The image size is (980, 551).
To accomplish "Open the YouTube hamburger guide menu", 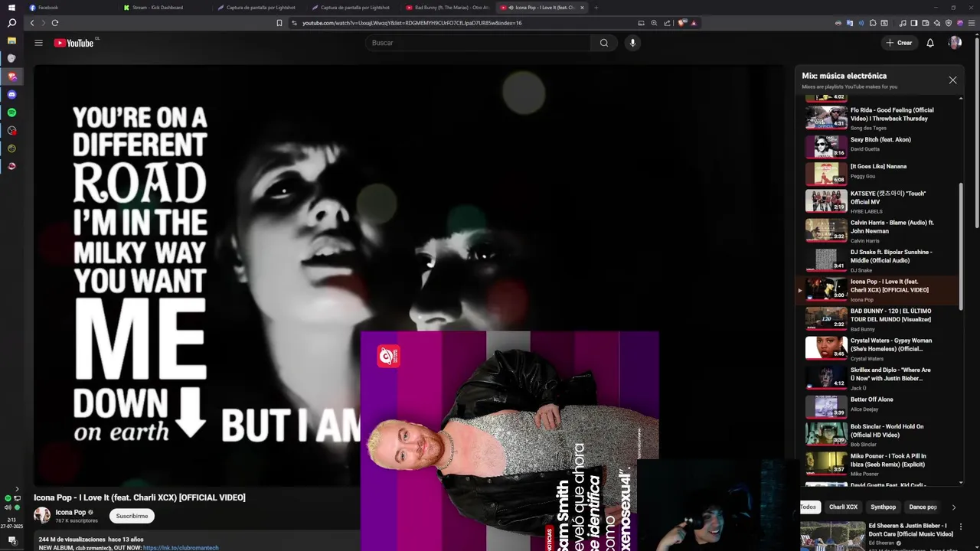I will tap(38, 43).
